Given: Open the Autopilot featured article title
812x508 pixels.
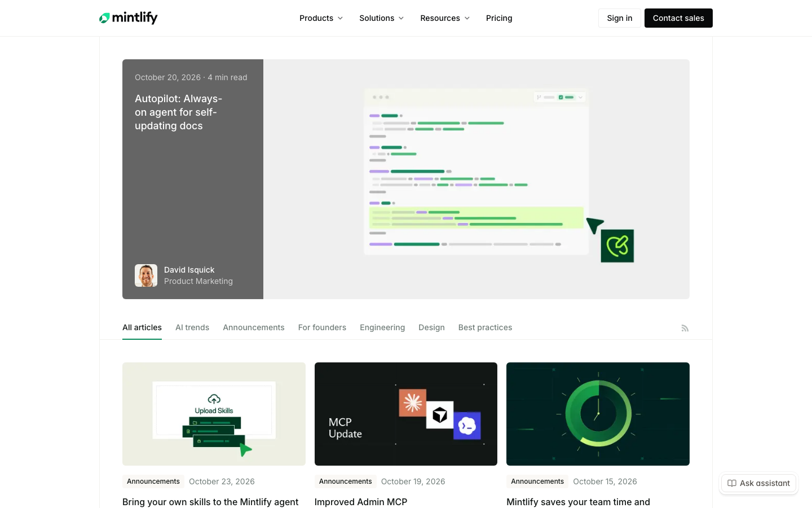Looking at the screenshot, I should (178, 112).
